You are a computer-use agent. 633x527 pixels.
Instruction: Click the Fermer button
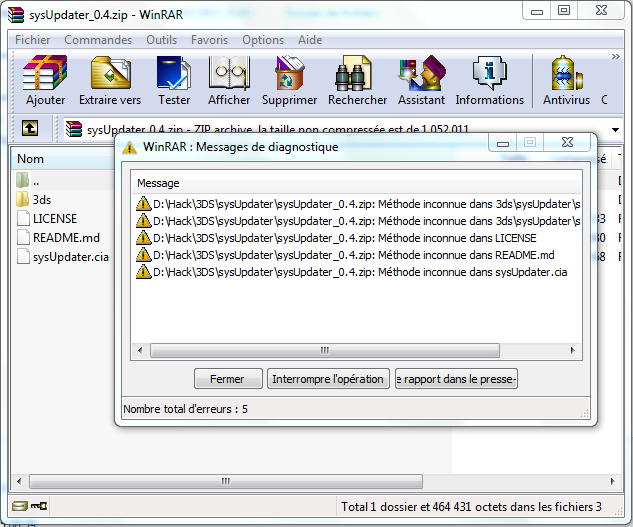point(228,379)
